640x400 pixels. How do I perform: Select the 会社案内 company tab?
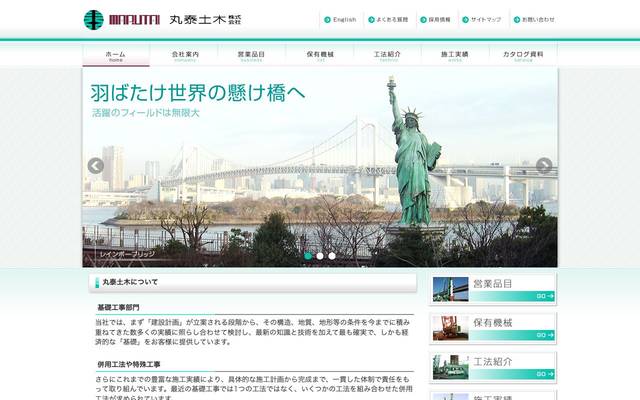185,56
